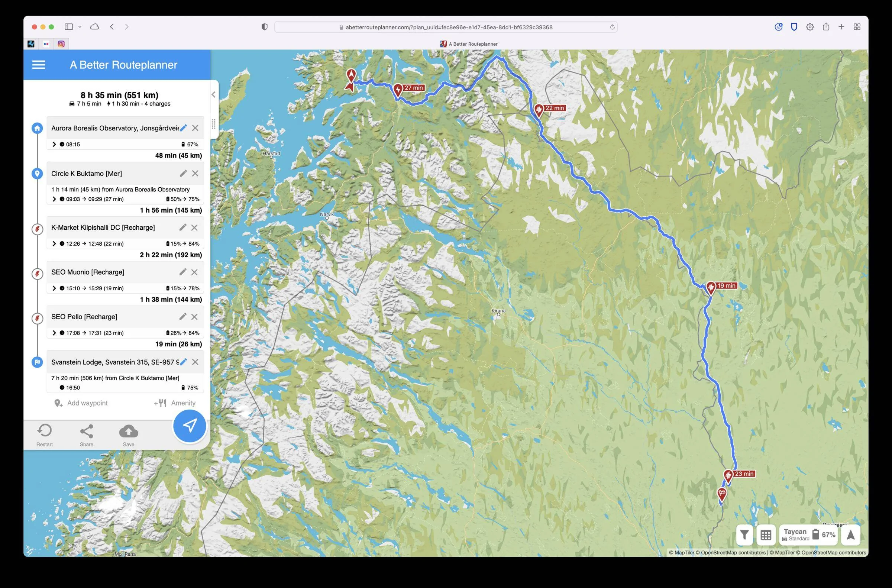Viewport: 892px width, 588px height.
Task: Open a new Safari tab
Action: coord(841,27)
